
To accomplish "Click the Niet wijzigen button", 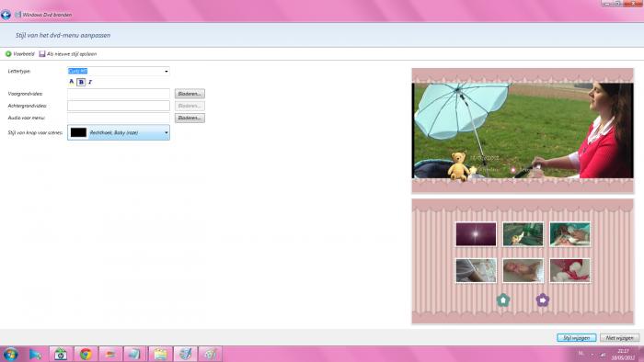I will click(620, 338).
